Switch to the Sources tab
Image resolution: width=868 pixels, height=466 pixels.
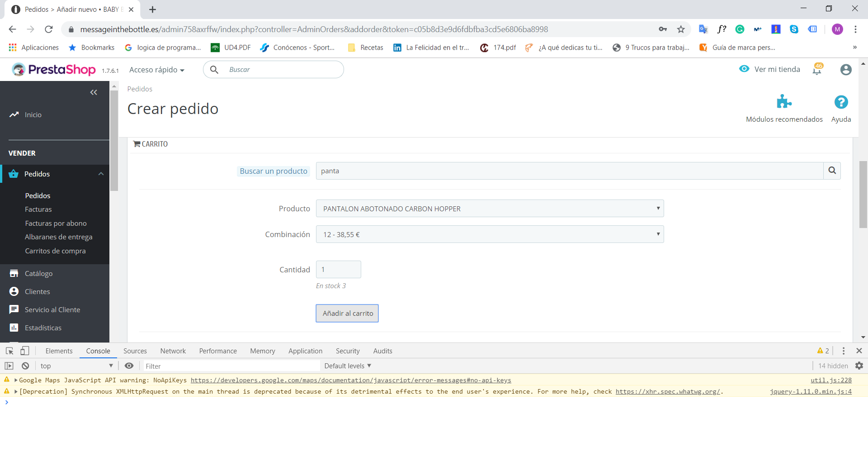135,351
